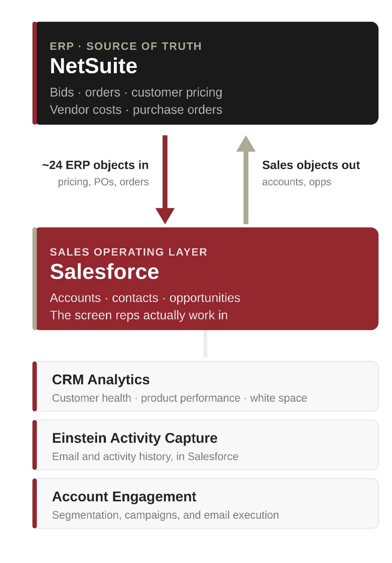The width and height of the screenshot is (392, 563).
Task: Select the NetSuite heading
Action: coord(94,66)
